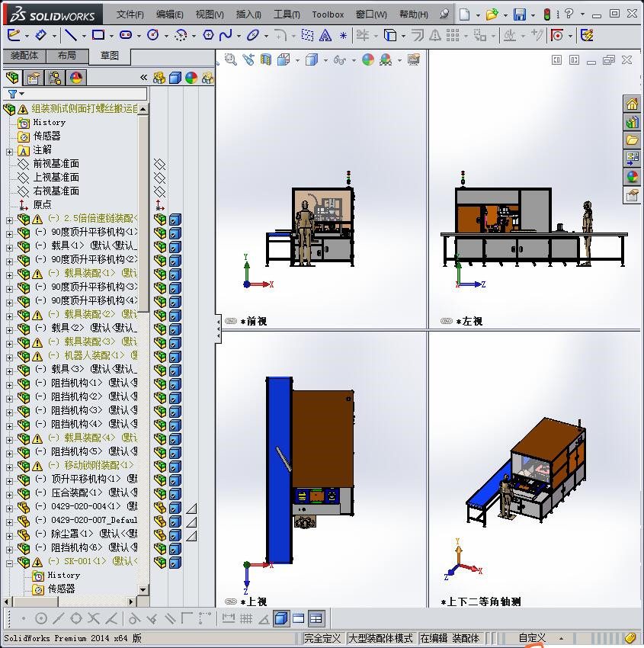
Task: Select the Circle sketch tool
Action: click(x=153, y=35)
